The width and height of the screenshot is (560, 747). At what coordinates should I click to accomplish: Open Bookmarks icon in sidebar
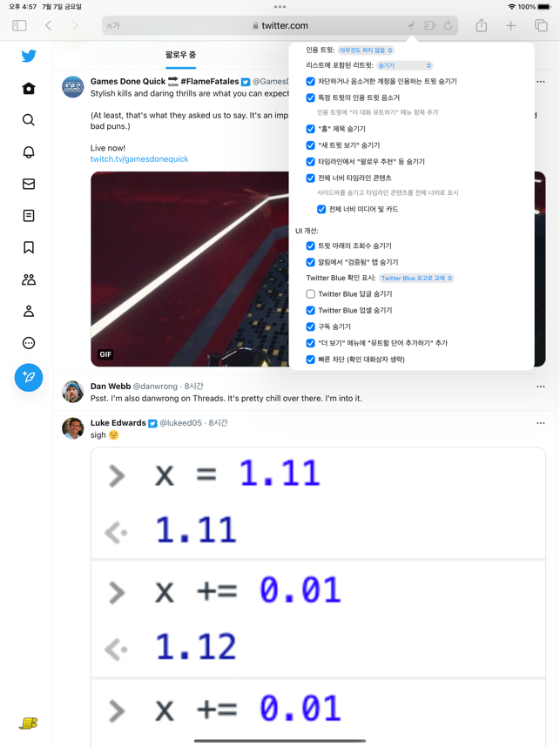29,247
